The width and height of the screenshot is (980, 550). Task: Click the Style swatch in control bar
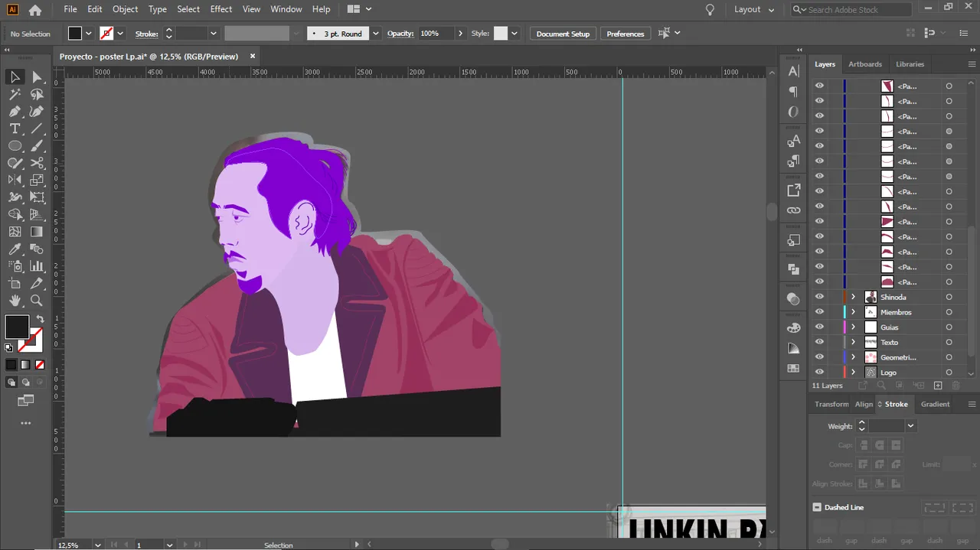[501, 34]
